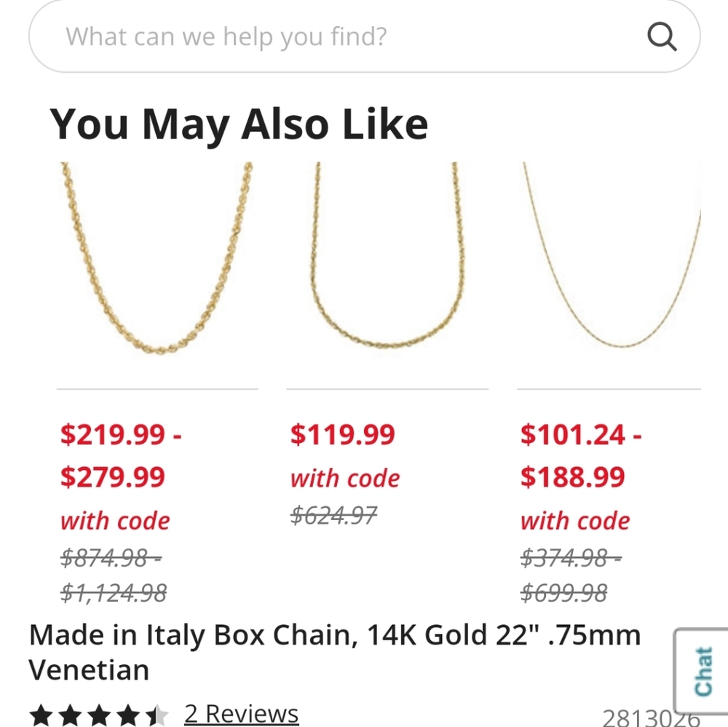
Task: Click inside the 'What can we help you find?' search field
Action: click(x=291, y=36)
